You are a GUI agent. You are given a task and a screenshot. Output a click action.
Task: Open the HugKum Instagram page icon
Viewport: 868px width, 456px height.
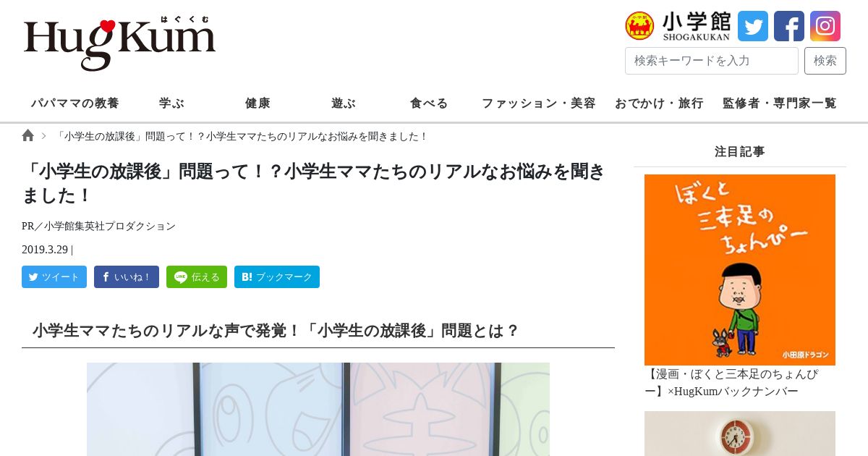(x=825, y=26)
